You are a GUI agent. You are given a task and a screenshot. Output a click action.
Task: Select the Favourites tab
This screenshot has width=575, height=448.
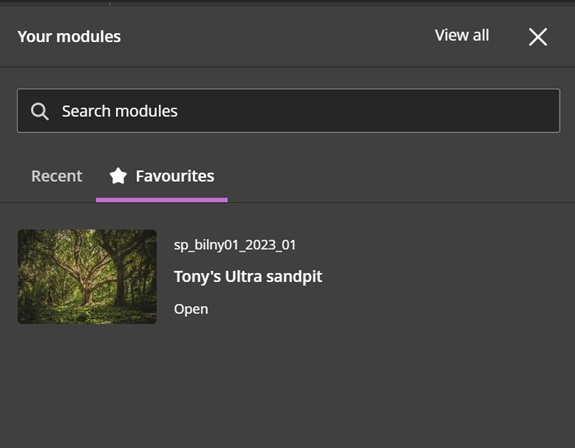(x=162, y=176)
